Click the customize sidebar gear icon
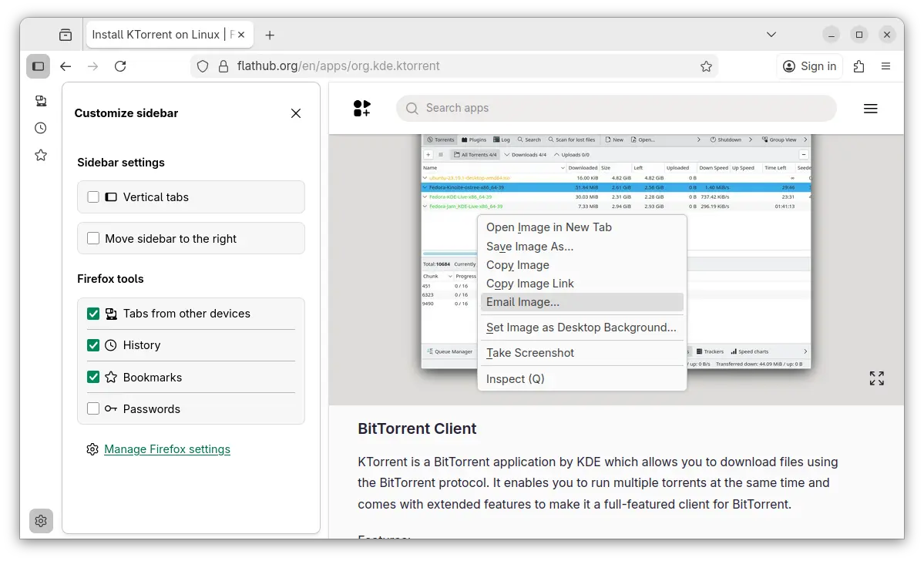Viewport: 924px width, 561px height. point(41,521)
